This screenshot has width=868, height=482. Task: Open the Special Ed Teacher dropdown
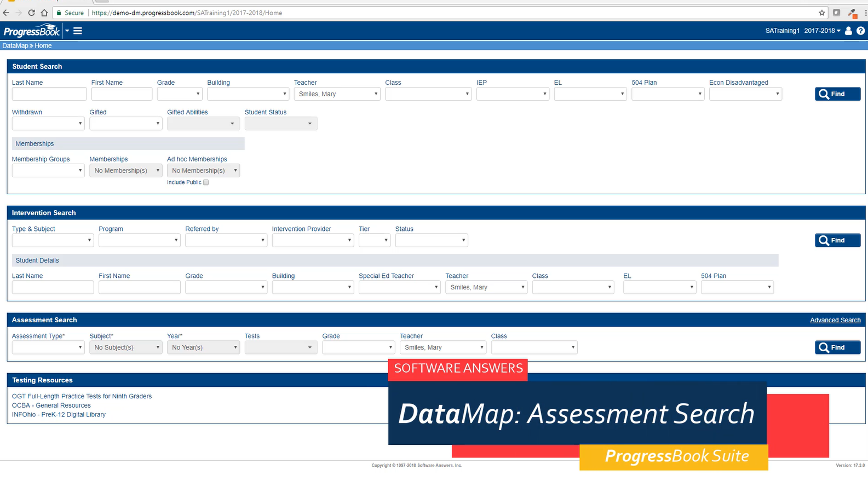coord(400,287)
